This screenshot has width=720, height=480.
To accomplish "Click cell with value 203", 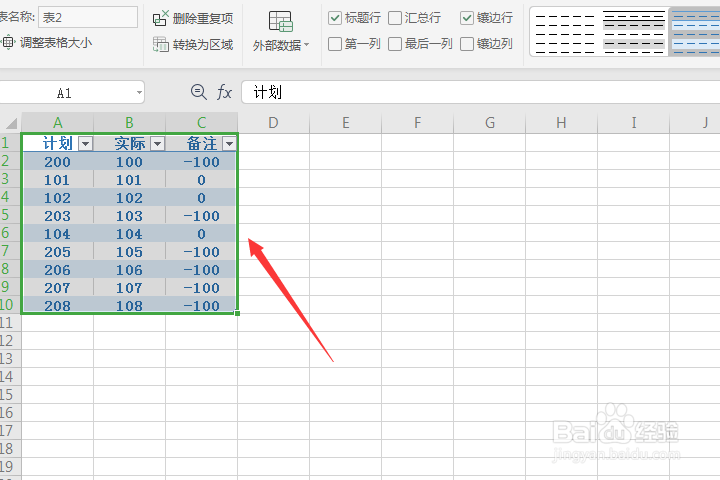I will coord(57,215).
